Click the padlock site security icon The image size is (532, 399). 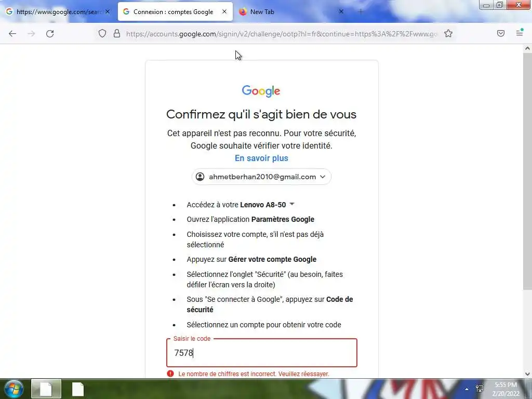click(x=117, y=33)
